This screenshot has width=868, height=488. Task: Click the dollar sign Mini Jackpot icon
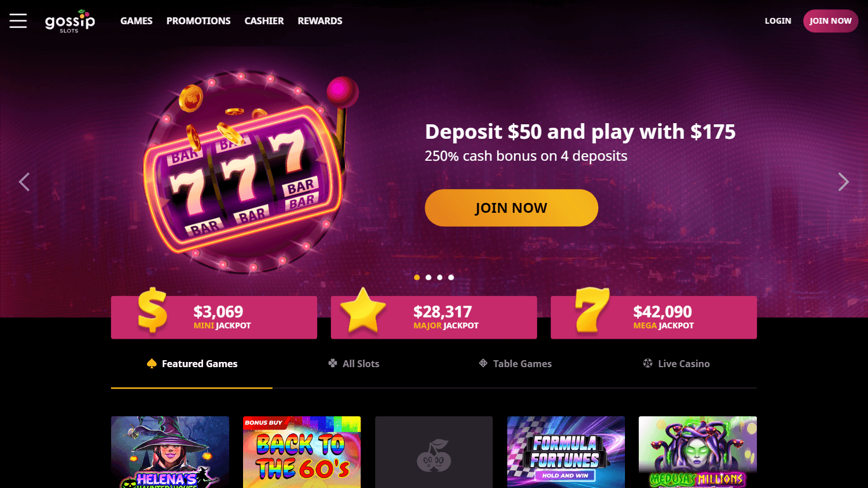tap(153, 310)
